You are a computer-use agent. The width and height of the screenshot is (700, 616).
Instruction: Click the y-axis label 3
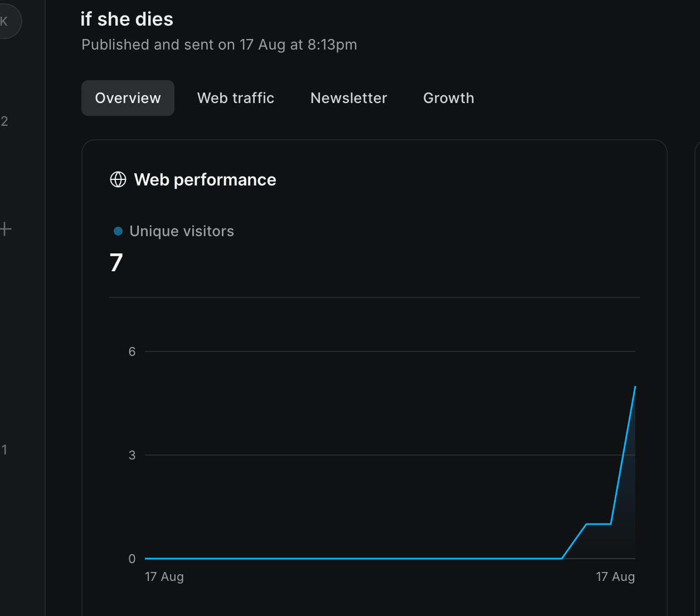pyautogui.click(x=132, y=455)
